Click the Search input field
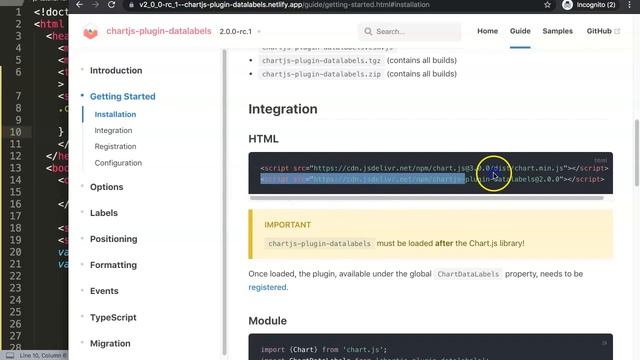The image size is (640, 360). (410, 31)
